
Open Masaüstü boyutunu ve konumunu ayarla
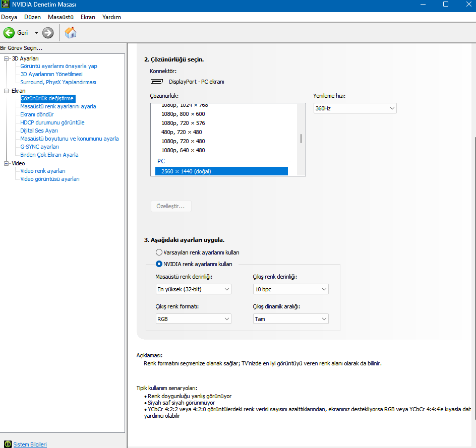click(x=69, y=139)
